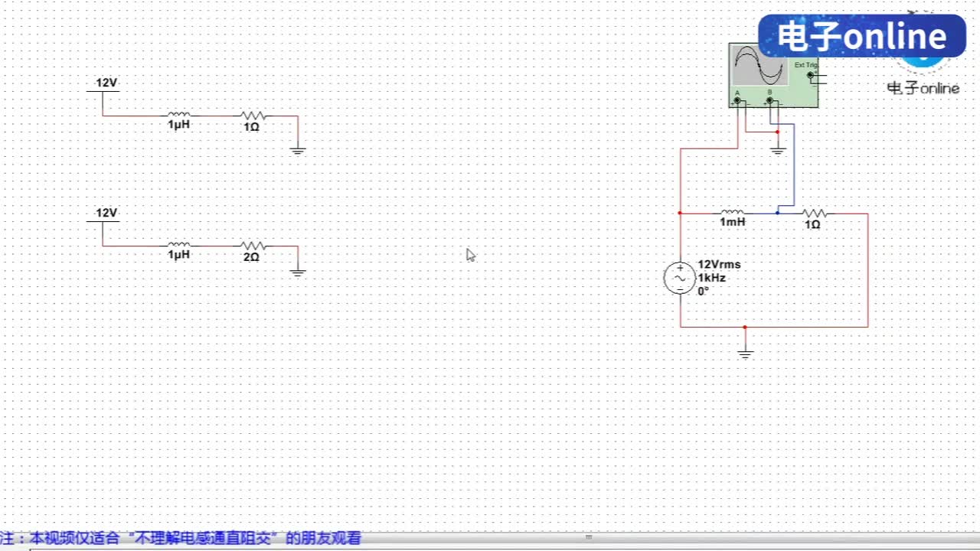Select the ground symbol after the 2Ω resistor
980x551 pixels.
(298, 271)
